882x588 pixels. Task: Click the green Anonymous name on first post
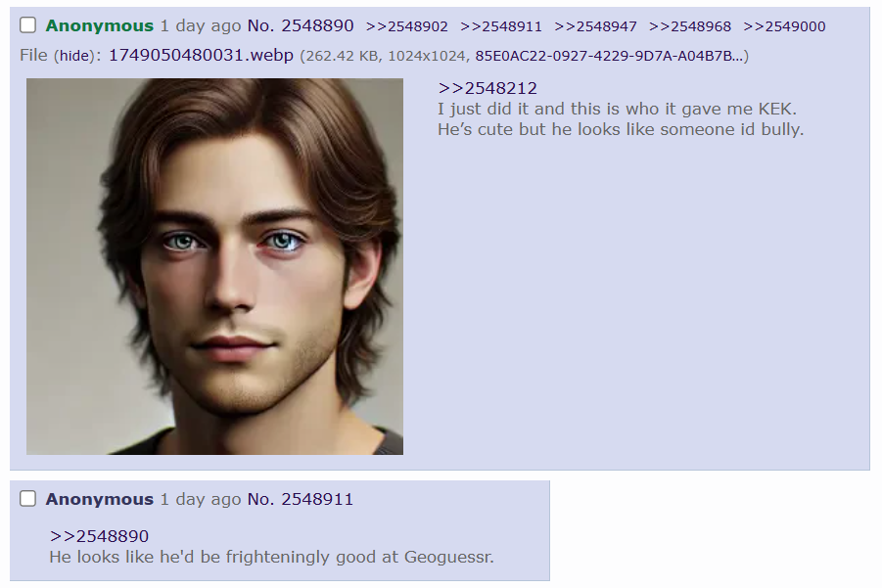pos(100,25)
